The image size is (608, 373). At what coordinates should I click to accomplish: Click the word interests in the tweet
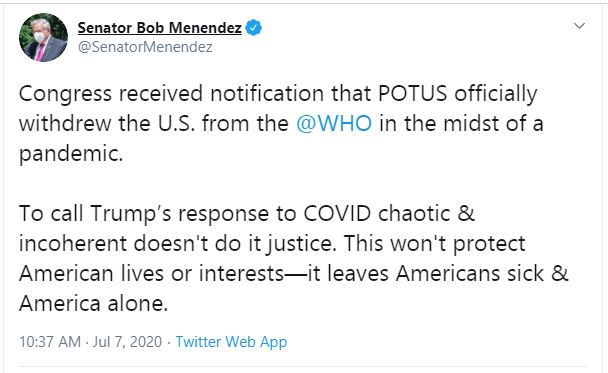242,274
